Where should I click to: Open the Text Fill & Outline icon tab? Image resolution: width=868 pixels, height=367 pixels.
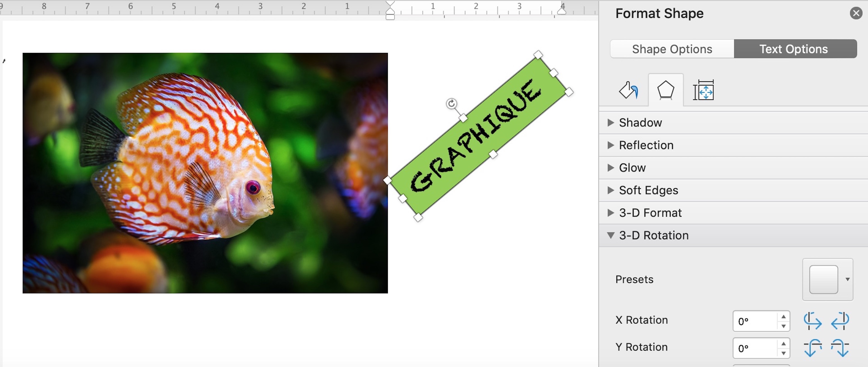coord(629,90)
